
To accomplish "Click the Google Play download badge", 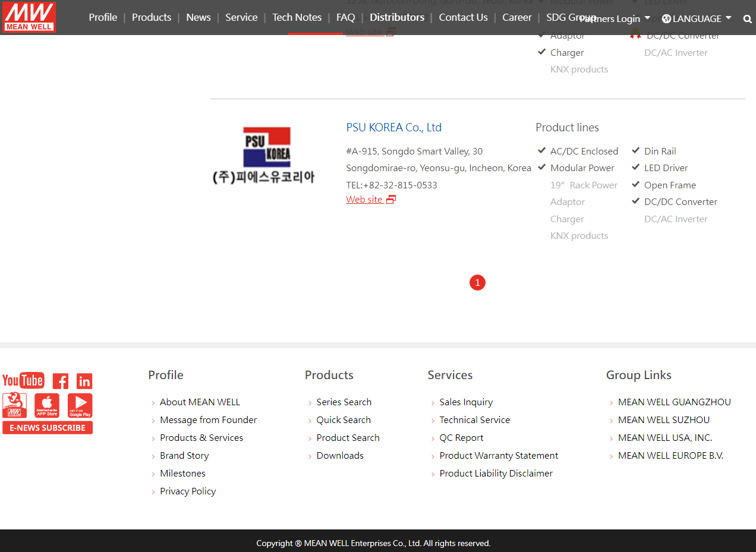I will point(80,405).
